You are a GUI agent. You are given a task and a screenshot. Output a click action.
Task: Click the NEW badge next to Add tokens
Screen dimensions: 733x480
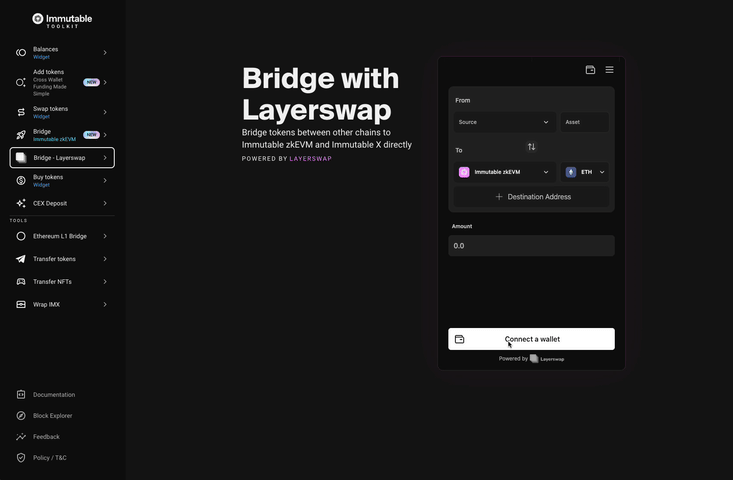[92, 82]
